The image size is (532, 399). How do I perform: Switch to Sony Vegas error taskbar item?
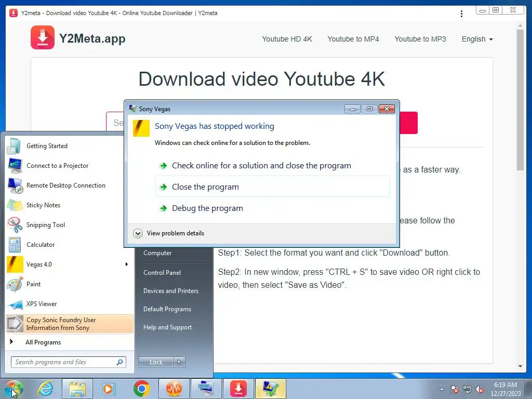270,389
